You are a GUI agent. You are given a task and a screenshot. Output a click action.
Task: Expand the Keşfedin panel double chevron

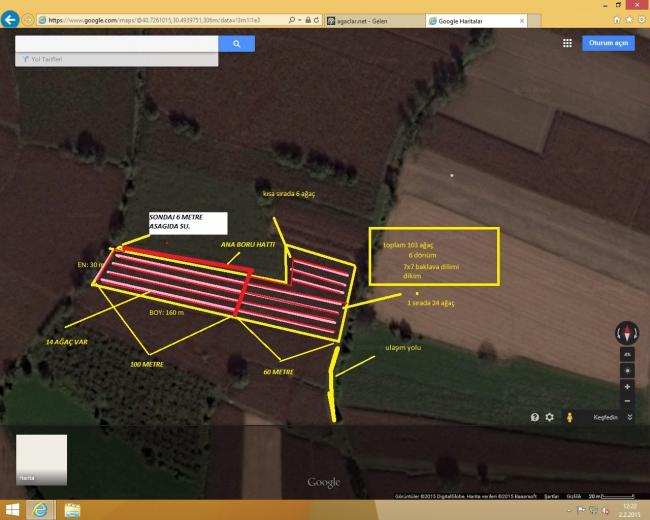(630, 417)
